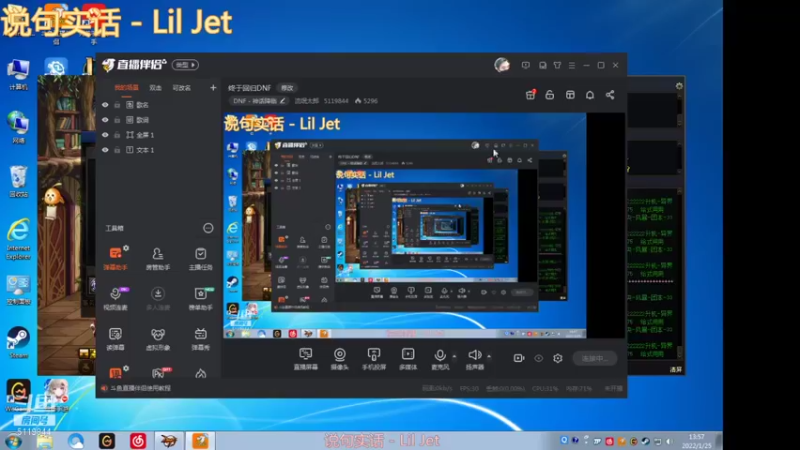The height and width of the screenshot is (450, 800).
Task: Toggle the preview eye beside the record icon
Action: (538, 358)
